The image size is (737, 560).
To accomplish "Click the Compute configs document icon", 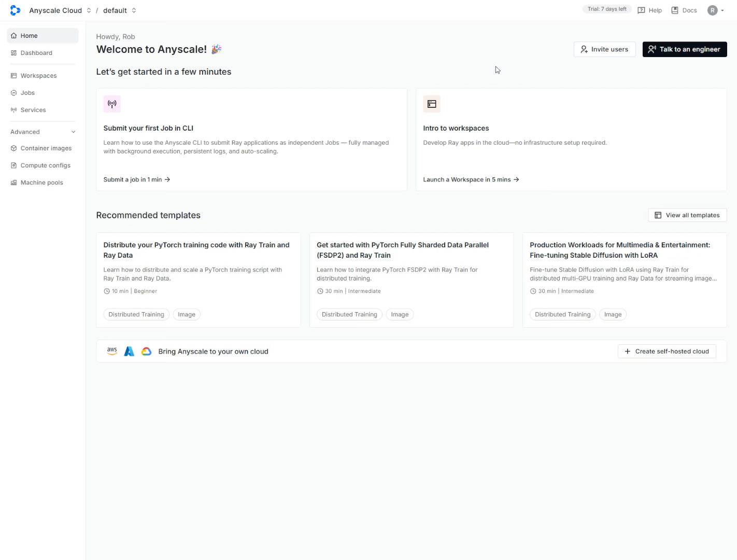I will (14, 165).
